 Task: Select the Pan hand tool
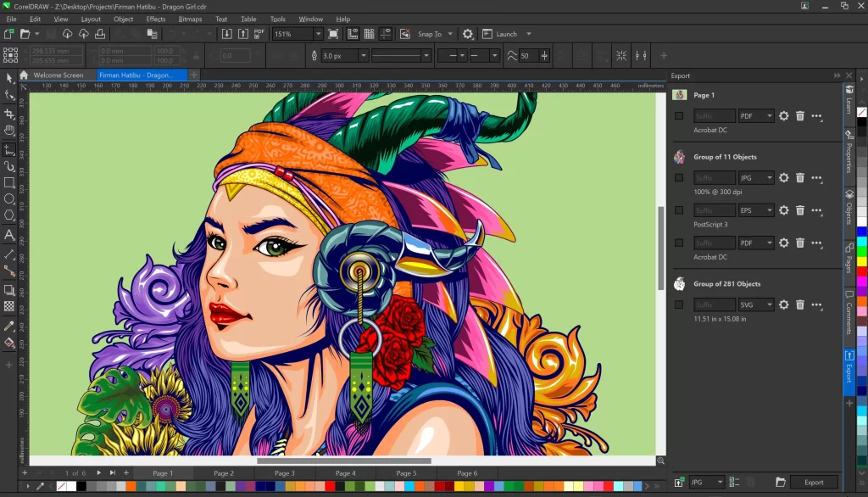tap(8, 131)
